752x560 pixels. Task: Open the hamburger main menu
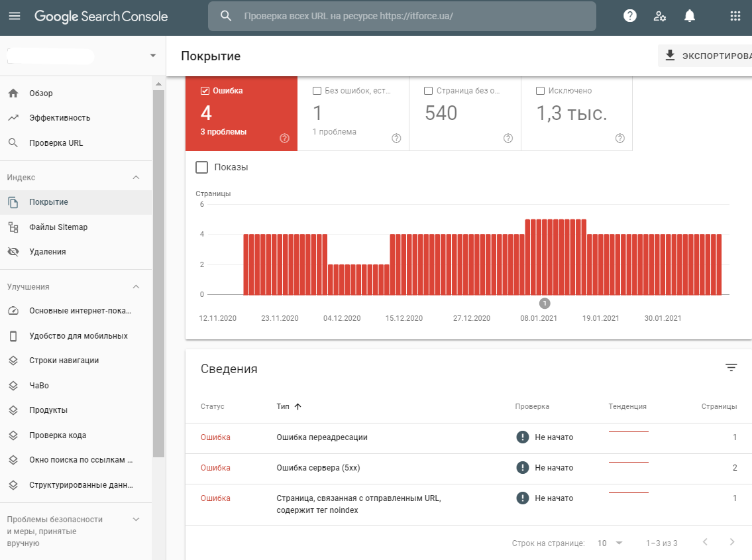(15, 16)
